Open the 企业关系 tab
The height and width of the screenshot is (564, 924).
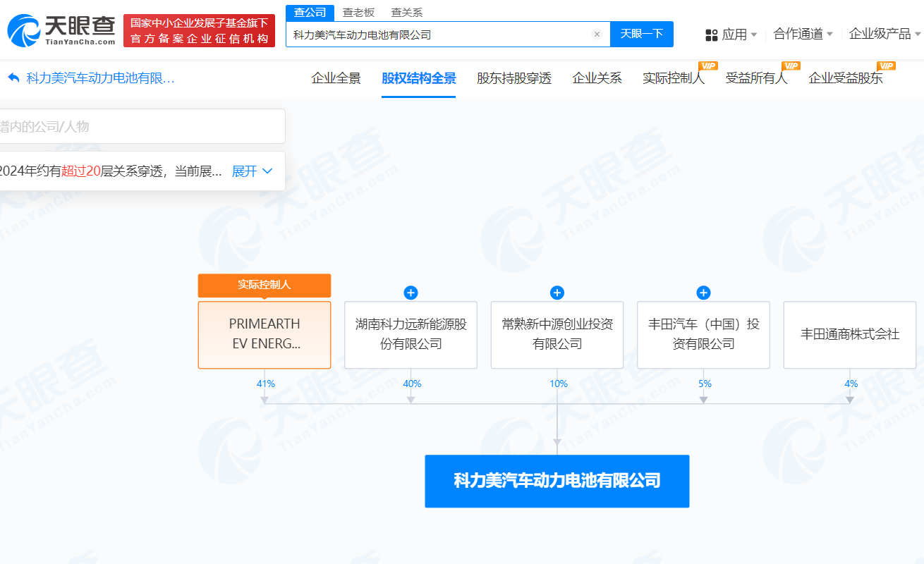pyautogui.click(x=597, y=78)
